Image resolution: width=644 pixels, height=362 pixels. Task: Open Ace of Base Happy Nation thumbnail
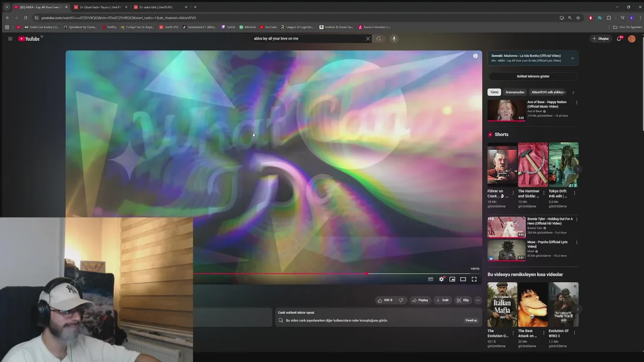pos(506,110)
